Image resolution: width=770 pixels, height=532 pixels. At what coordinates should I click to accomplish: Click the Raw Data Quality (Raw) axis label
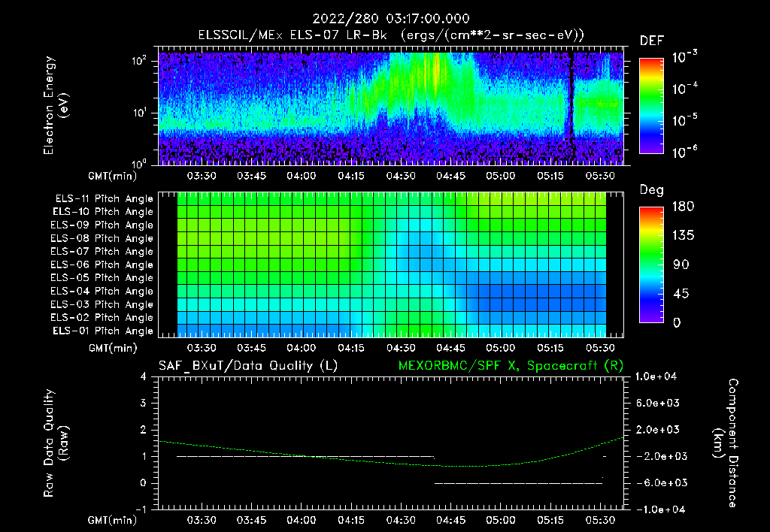55,443
